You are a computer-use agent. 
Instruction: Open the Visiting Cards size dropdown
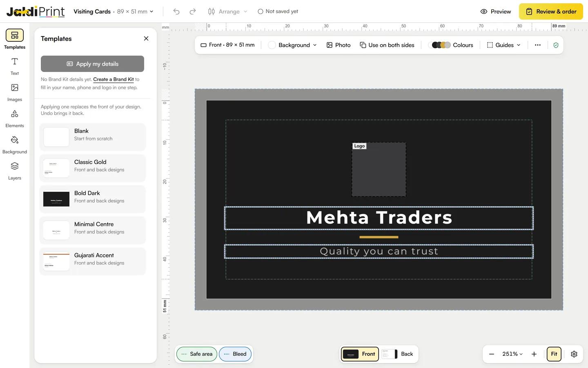click(x=114, y=11)
